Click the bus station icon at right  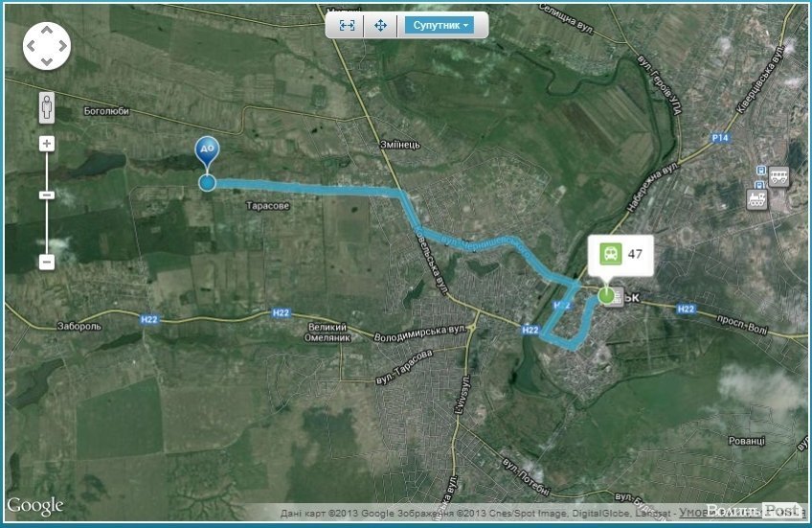(x=778, y=176)
